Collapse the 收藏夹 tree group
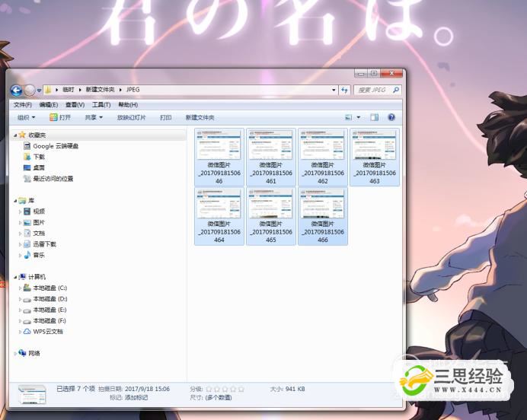Image resolution: width=527 pixels, height=420 pixels. 15,135
